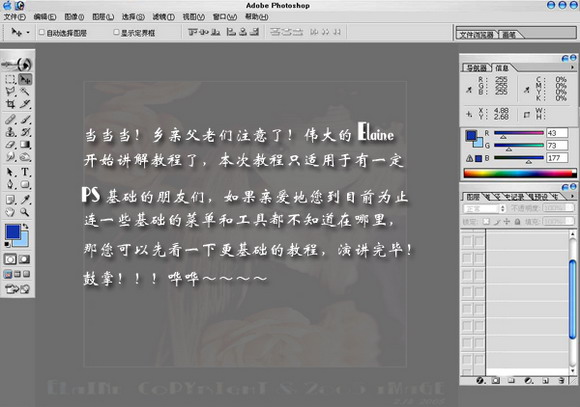Viewport: 580px width, 407px height.
Task: Enable 显示定界框 checkbox
Action: pyautogui.click(x=116, y=33)
